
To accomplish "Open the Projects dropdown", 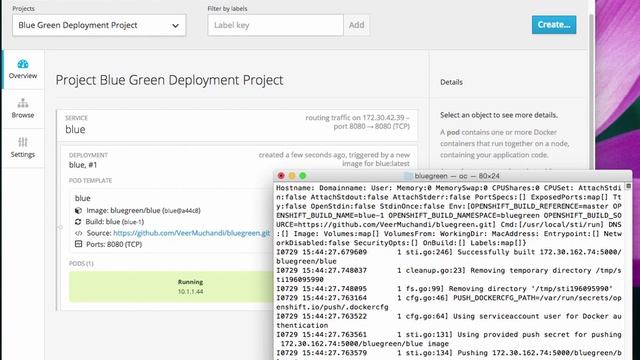I will (99, 25).
